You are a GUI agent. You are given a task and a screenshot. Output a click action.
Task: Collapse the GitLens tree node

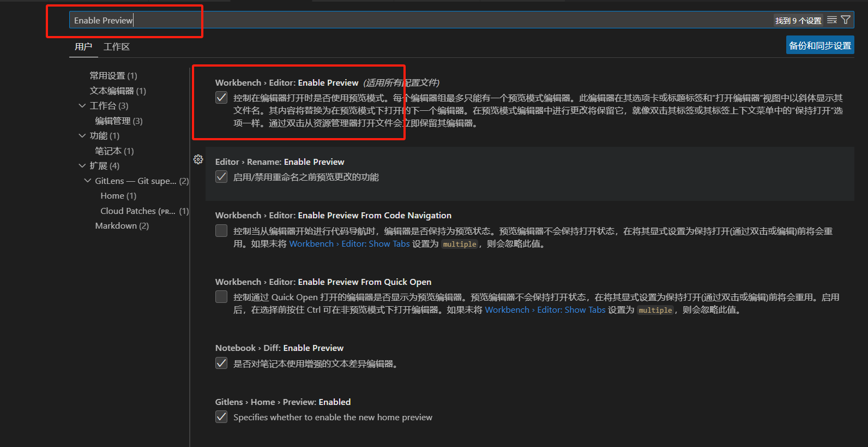(x=88, y=181)
